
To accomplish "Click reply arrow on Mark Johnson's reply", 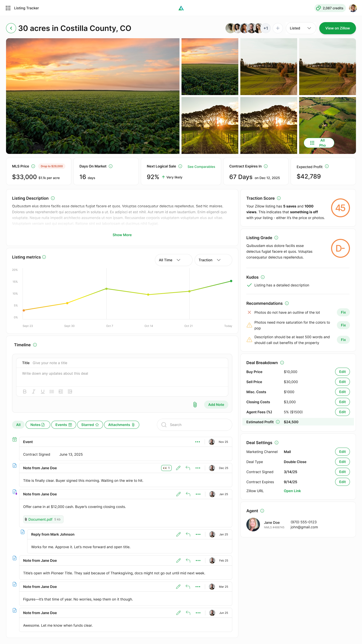I will click(188, 534).
